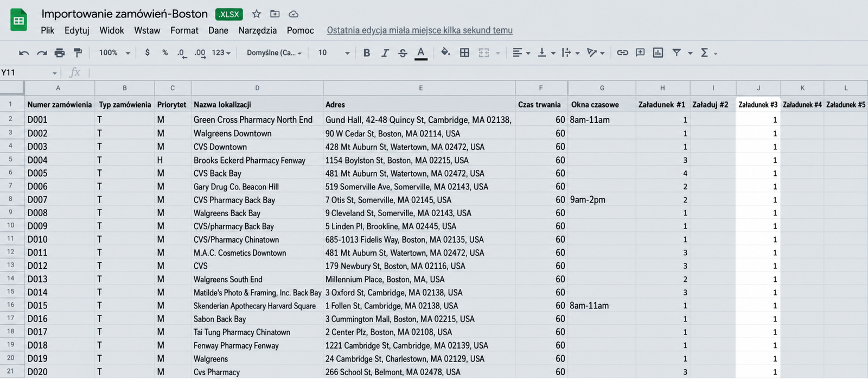This screenshot has height=379, width=868.
Task: Toggle strikethrough formatting
Action: 403,53
